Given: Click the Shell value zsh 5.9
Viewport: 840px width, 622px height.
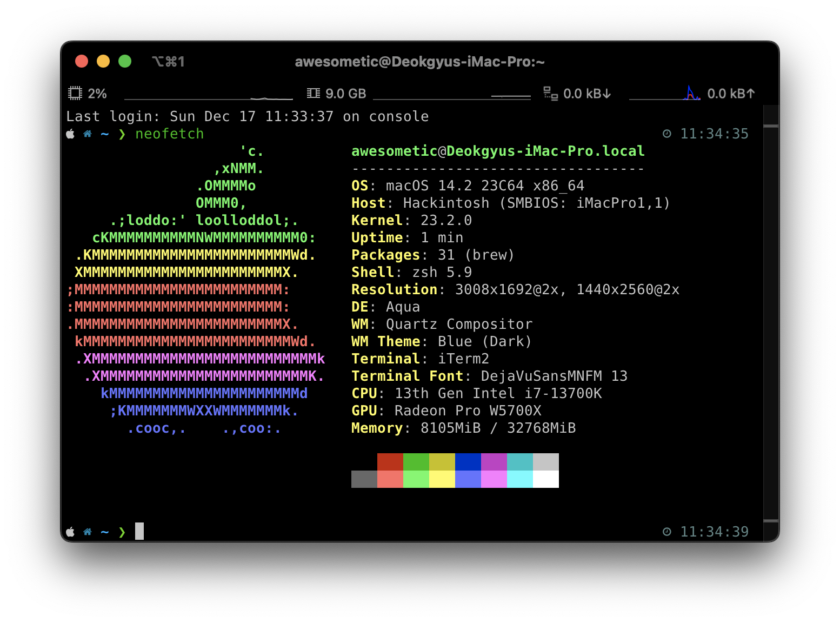Looking at the screenshot, I should pyautogui.click(x=442, y=272).
